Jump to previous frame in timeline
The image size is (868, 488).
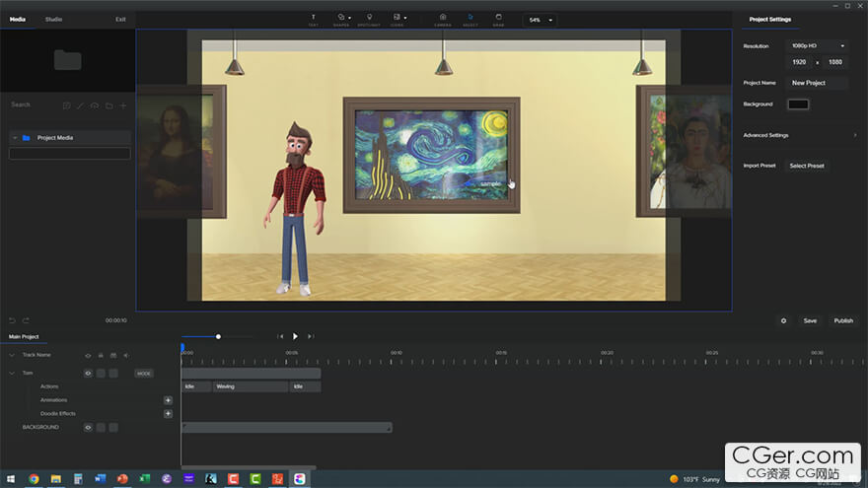tap(280, 336)
